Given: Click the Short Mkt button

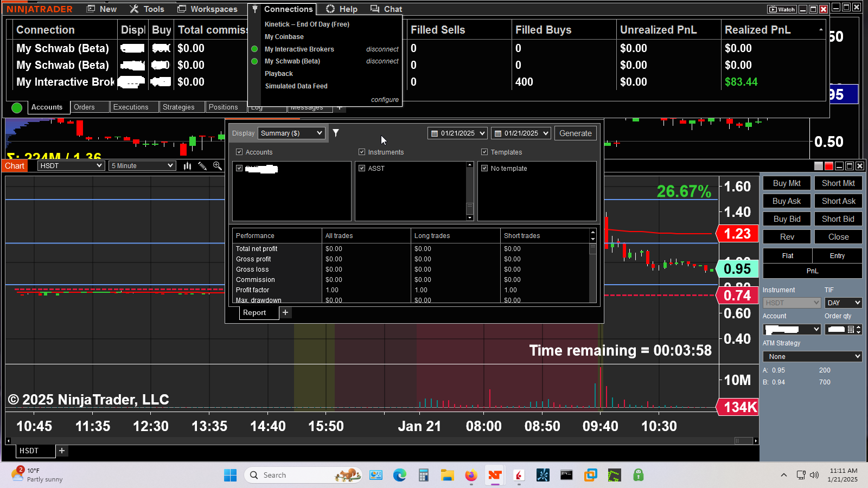Looking at the screenshot, I should point(838,183).
